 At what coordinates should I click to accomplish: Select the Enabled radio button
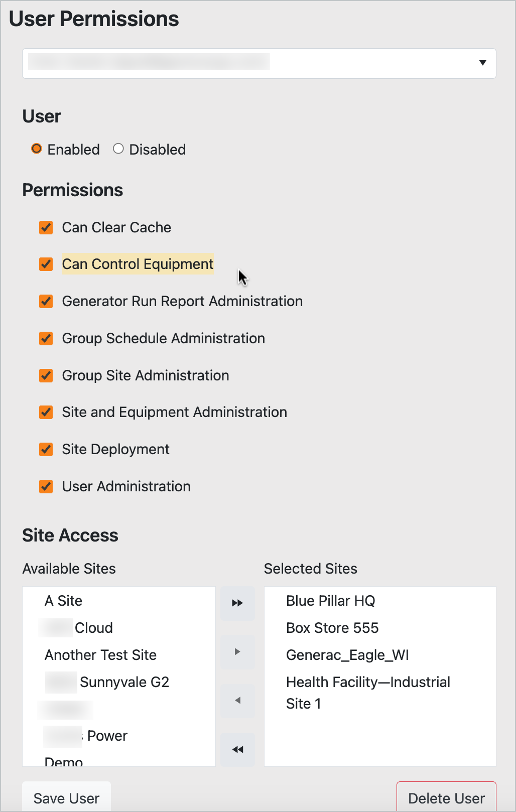(x=37, y=149)
